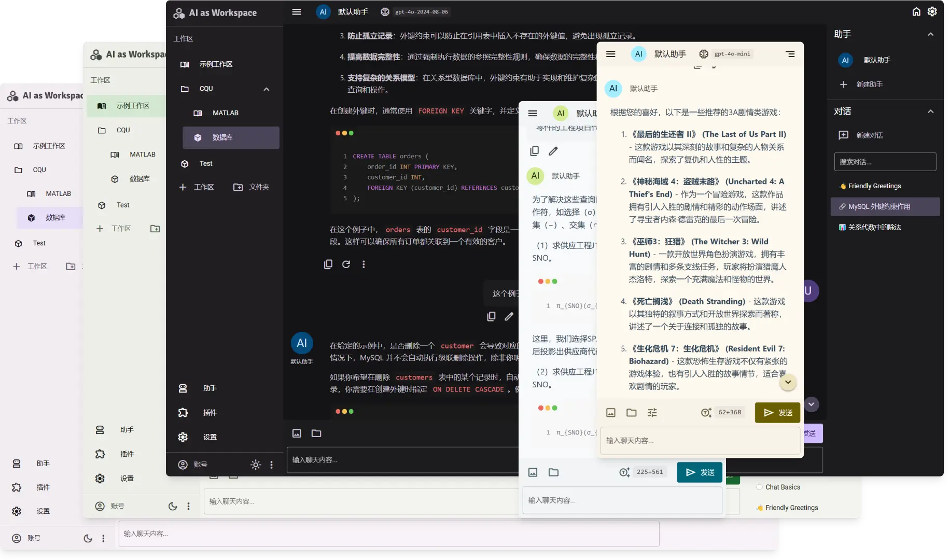Collapse the 对话 section chevron
The height and width of the screenshot is (560, 949).
930,111
